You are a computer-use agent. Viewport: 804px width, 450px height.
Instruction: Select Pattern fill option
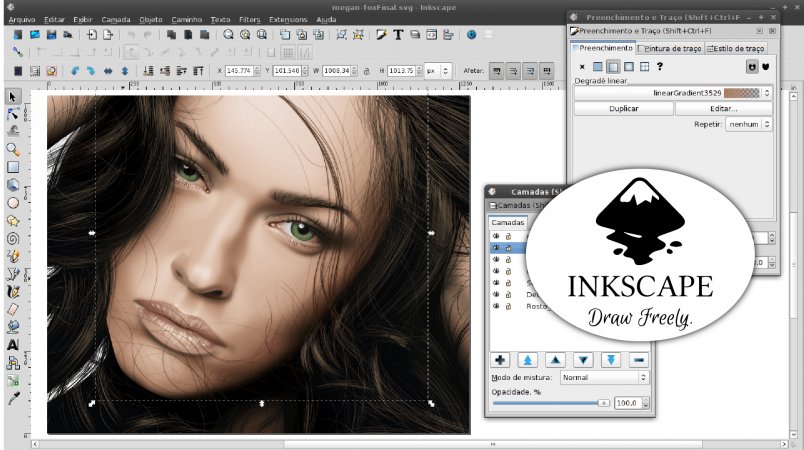tap(645, 67)
